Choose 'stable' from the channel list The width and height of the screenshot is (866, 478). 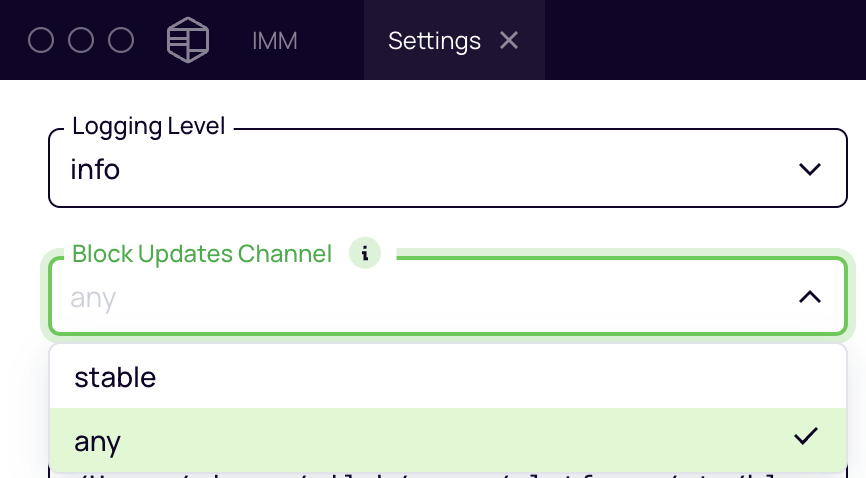[x=448, y=377]
